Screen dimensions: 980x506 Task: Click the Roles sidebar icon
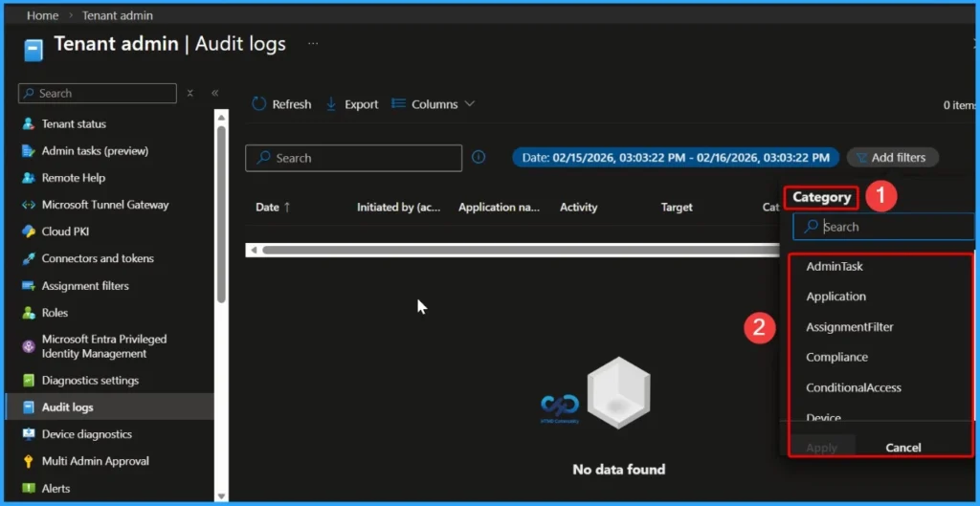pyautogui.click(x=28, y=313)
